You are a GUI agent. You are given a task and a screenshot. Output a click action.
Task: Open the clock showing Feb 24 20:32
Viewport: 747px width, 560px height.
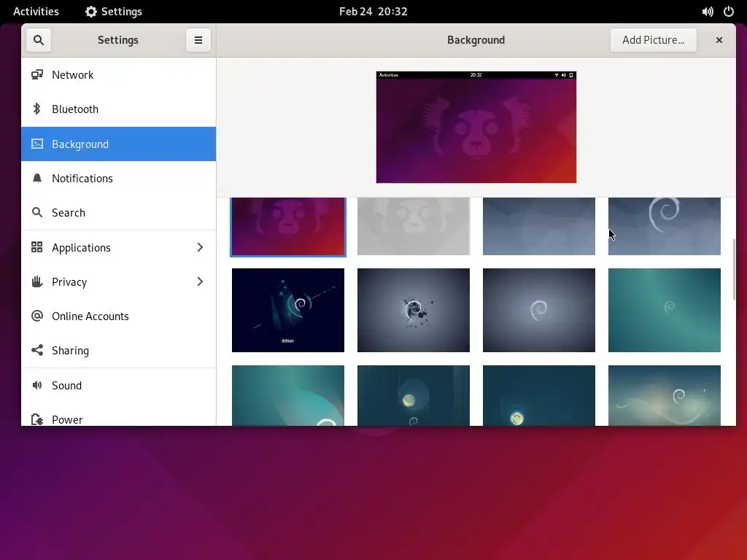(373, 12)
